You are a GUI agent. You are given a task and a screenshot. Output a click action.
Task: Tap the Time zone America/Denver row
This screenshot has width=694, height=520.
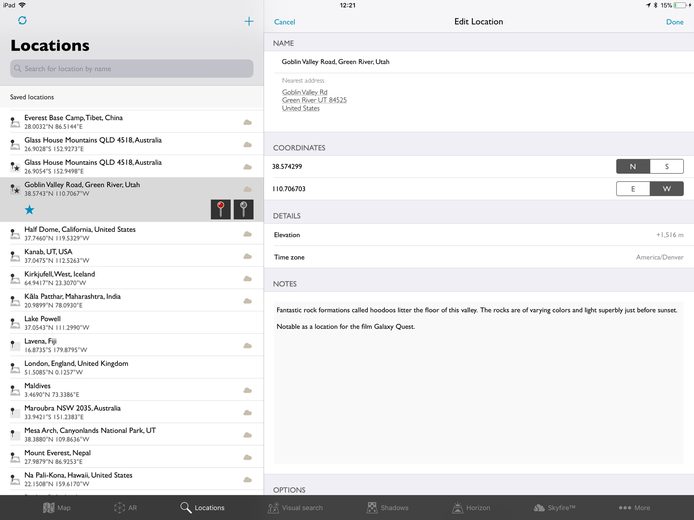coord(479,257)
